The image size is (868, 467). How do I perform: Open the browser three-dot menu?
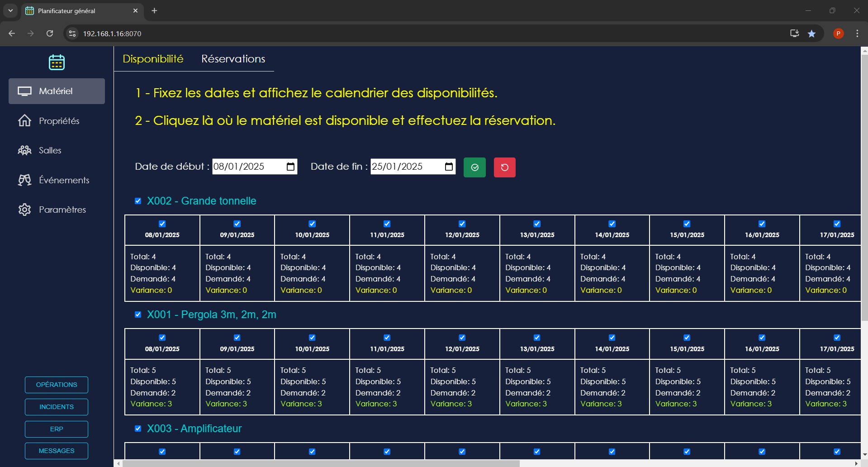click(x=857, y=33)
